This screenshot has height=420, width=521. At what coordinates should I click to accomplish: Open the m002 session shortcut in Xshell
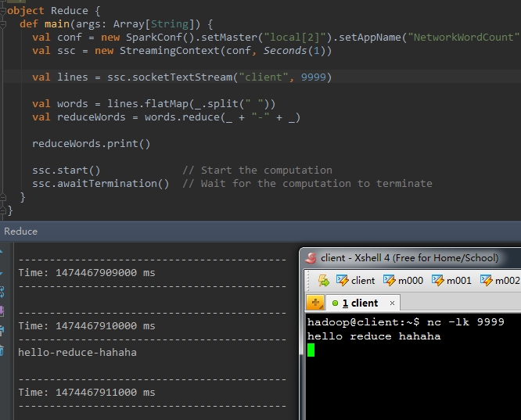(500, 281)
